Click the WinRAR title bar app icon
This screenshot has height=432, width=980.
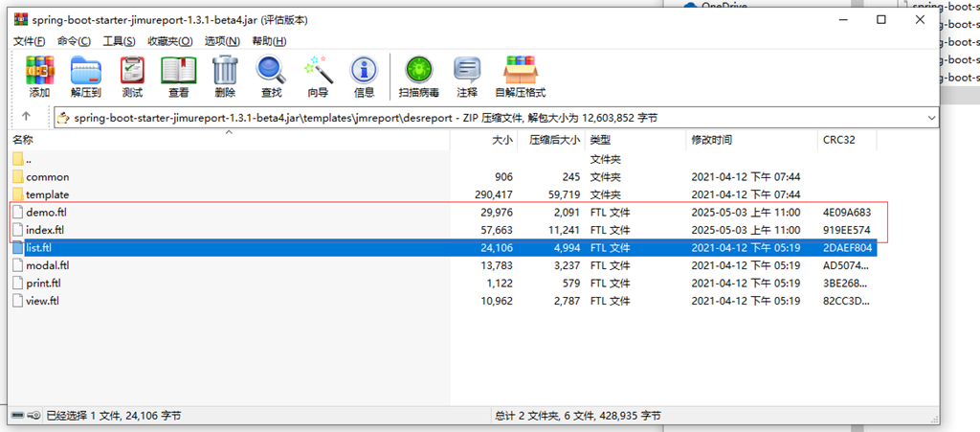pyautogui.click(x=22, y=20)
